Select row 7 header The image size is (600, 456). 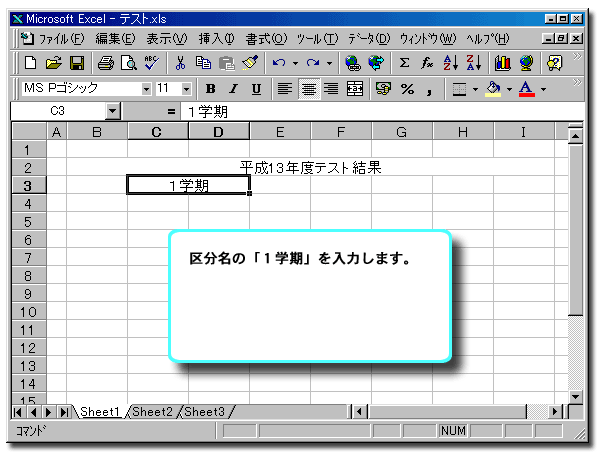28,258
